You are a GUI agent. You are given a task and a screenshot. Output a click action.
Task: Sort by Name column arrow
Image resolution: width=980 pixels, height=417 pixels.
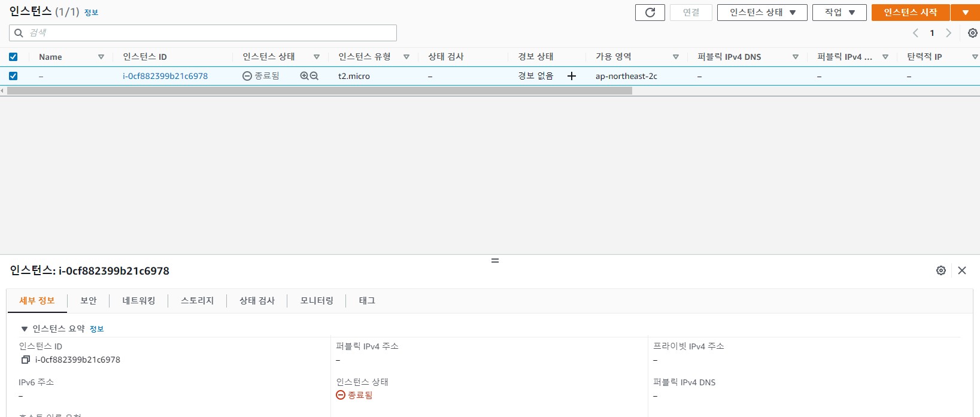tap(101, 57)
